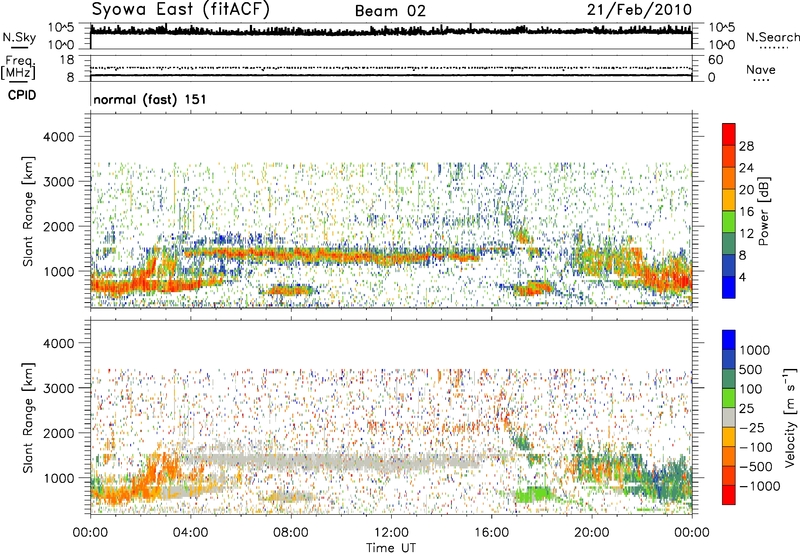Select the 'normal (fast) 151' mode text
Image resolution: width=800 pixels, height=554 pixels.
point(150,99)
